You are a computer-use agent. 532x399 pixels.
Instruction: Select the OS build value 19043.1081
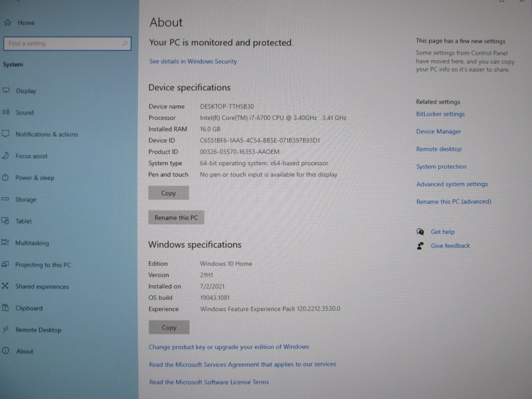[215, 298]
